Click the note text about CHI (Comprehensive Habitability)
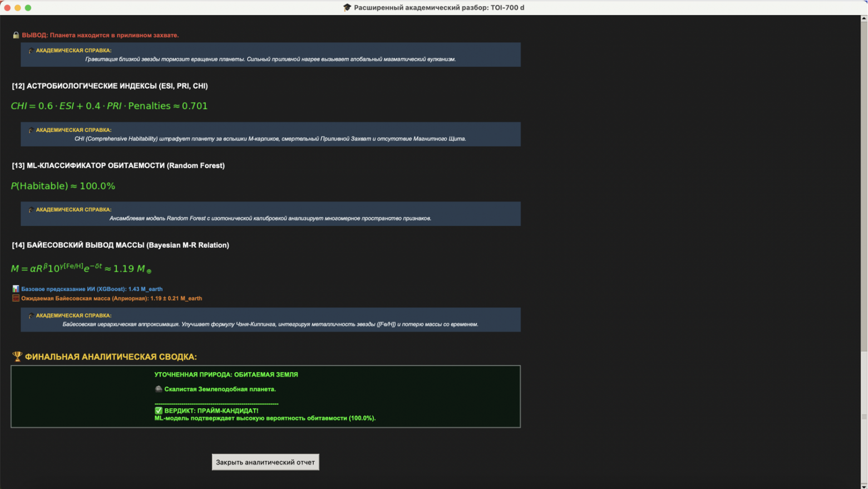The width and height of the screenshot is (868, 489). click(270, 139)
